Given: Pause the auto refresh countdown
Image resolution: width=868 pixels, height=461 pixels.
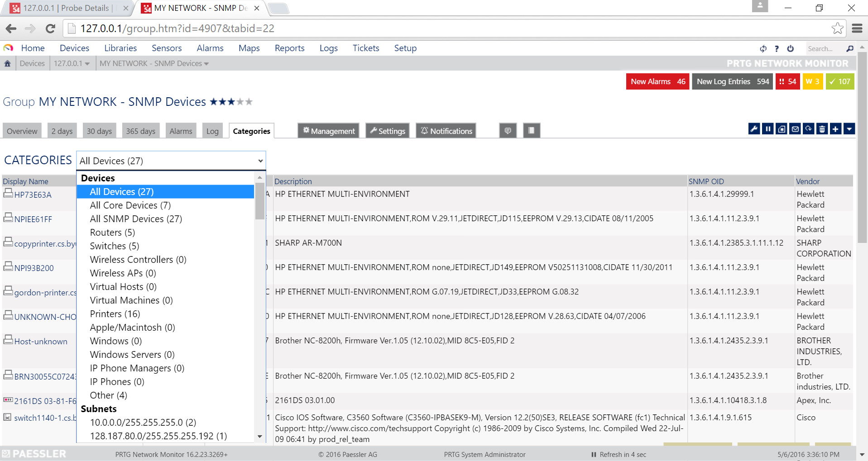Looking at the screenshot, I should (594, 454).
